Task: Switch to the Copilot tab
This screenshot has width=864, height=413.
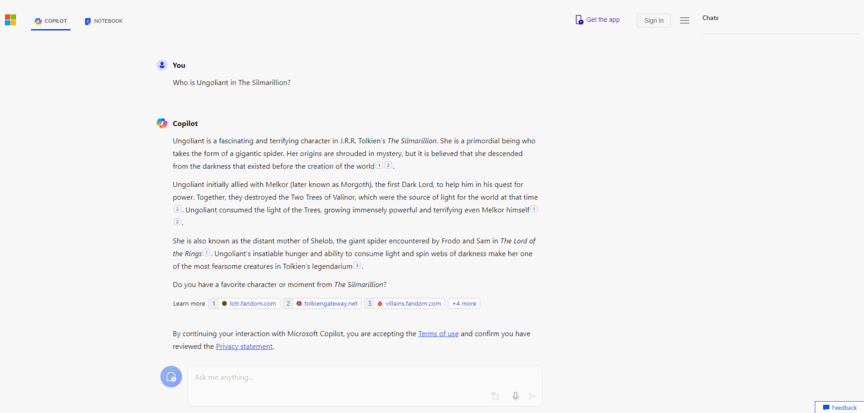Action: (x=51, y=21)
